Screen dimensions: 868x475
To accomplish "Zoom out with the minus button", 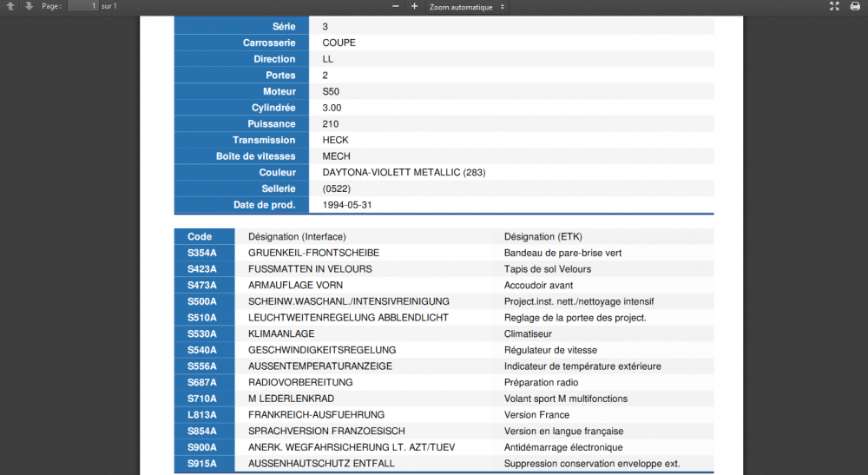I will [x=395, y=6].
